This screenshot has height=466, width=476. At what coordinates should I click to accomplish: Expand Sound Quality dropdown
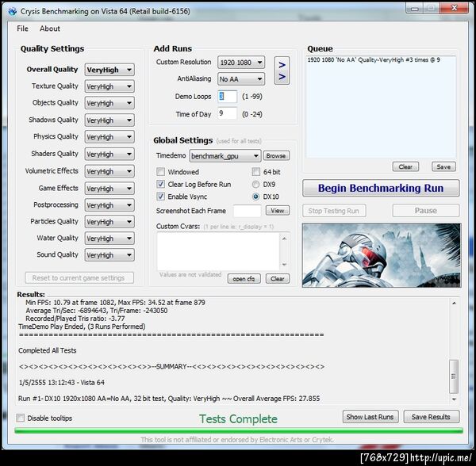(109, 255)
